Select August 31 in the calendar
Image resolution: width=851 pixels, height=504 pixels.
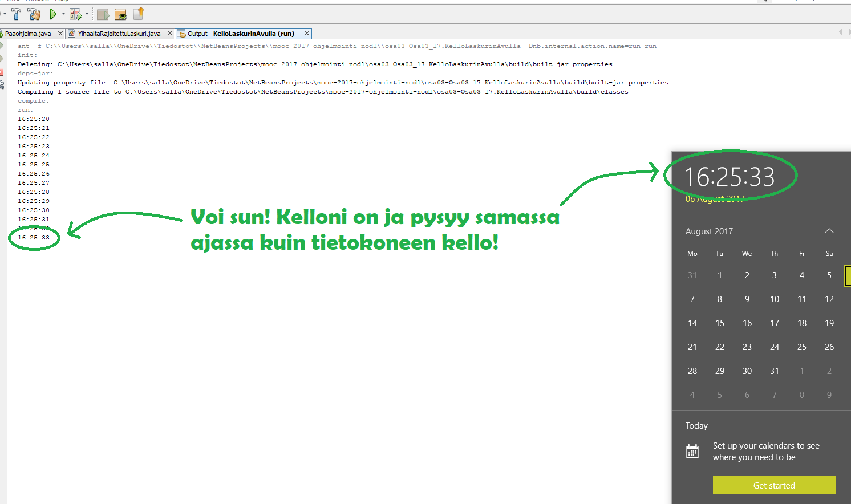click(775, 371)
